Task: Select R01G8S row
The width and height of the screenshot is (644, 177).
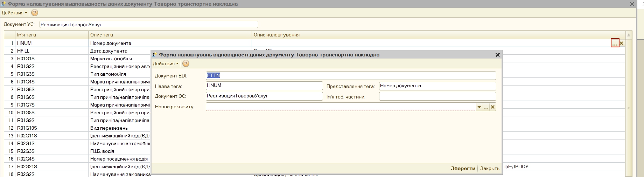Action: [x=52, y=113]
